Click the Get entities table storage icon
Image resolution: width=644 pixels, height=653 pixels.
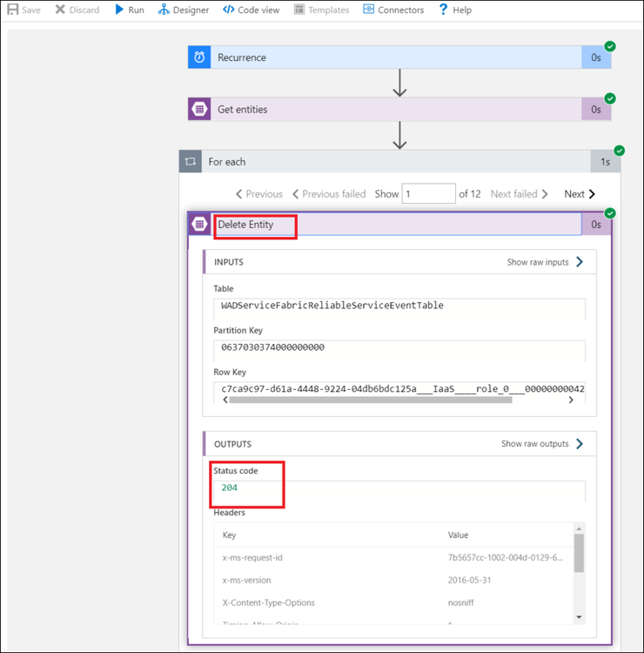(199, 109)
